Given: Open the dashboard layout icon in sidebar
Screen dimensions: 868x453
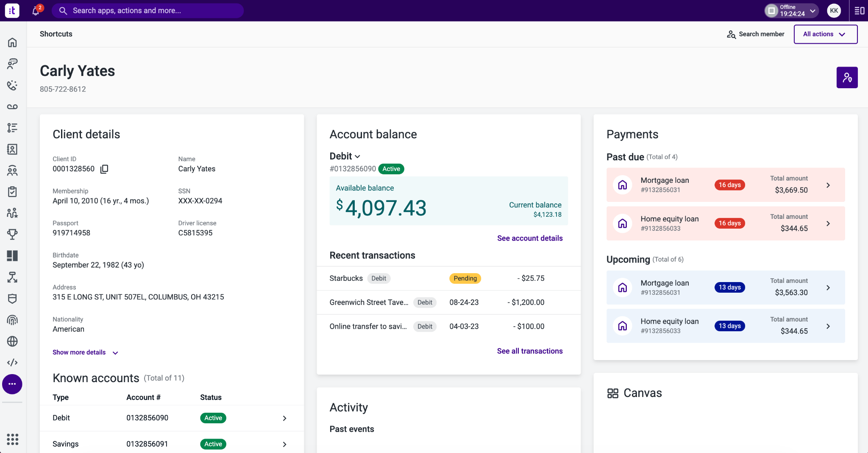Looking at the screenshot, I should pyautogui.click(x=12, y=256).
